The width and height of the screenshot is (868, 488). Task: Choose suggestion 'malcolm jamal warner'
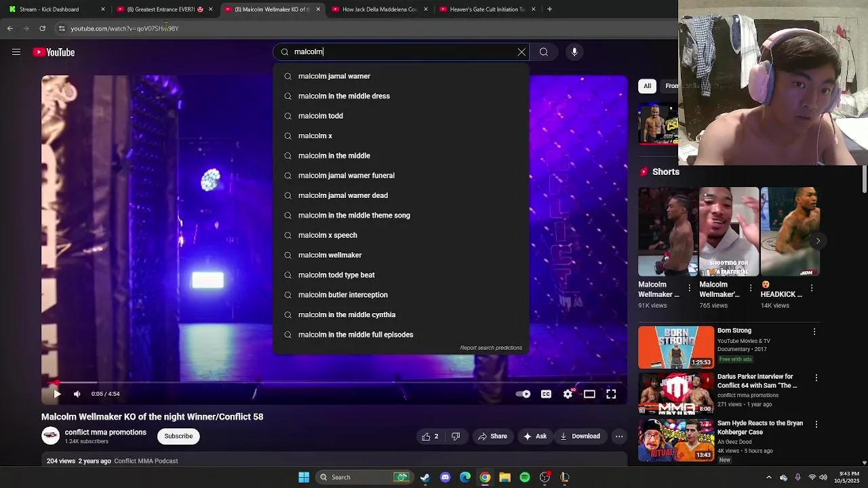pos(401,77)
